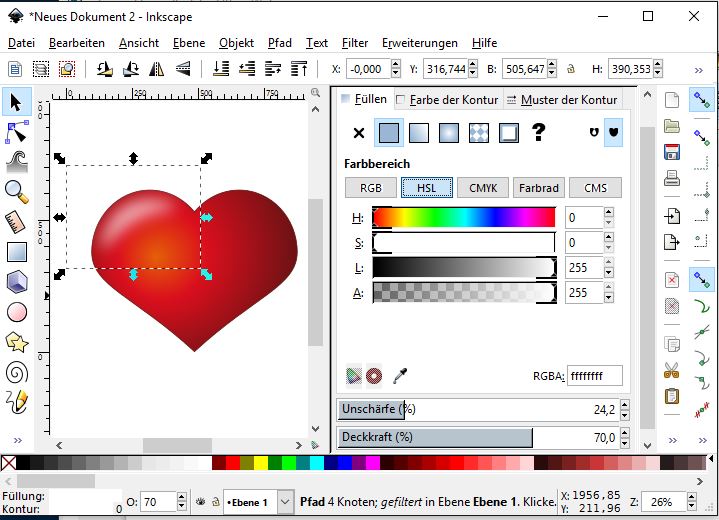The image size is (719, 520).
Task: Select flat color fill option
Action: pyautogui.click(x=389, y=132)
